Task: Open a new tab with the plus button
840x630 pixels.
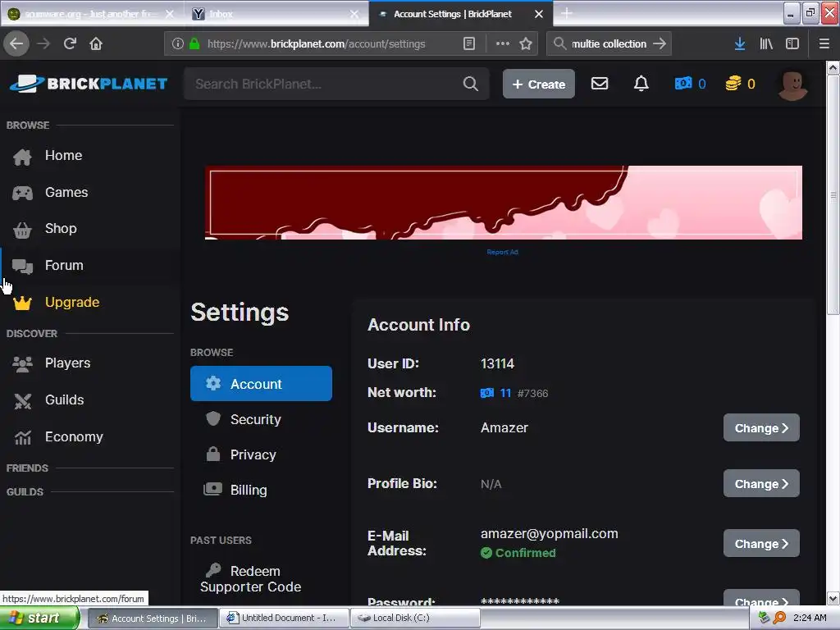Action: point(567,13)
